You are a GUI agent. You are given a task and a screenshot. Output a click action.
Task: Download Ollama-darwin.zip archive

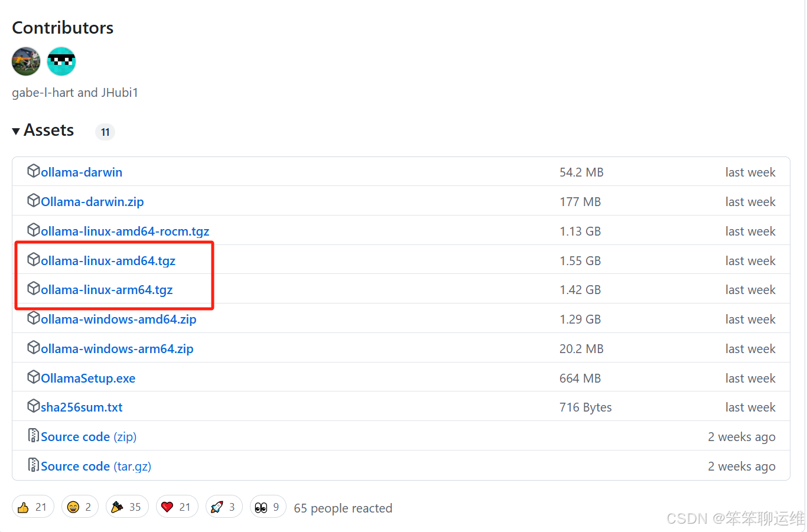pos(92,202)
